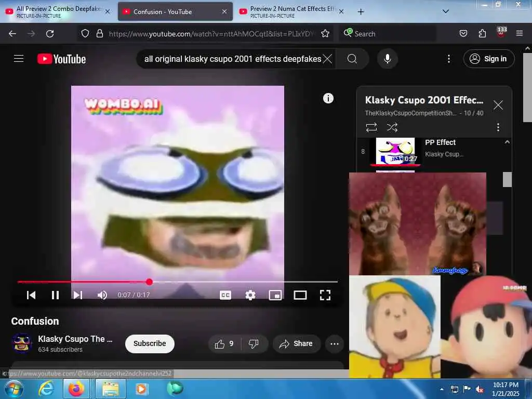Open Windows Media Player from taskbar

(141, 389)
